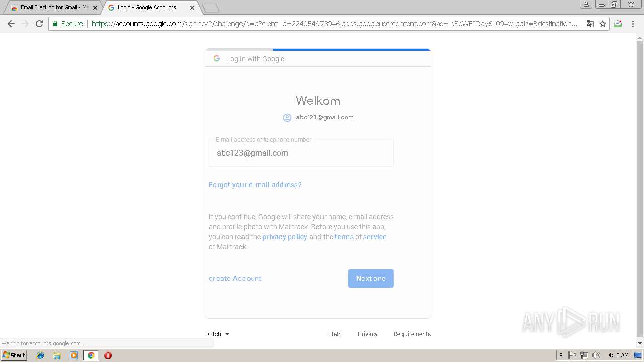Open the Action Center flag icon
This screenshot has height=362, width=644.
[572, 355]
